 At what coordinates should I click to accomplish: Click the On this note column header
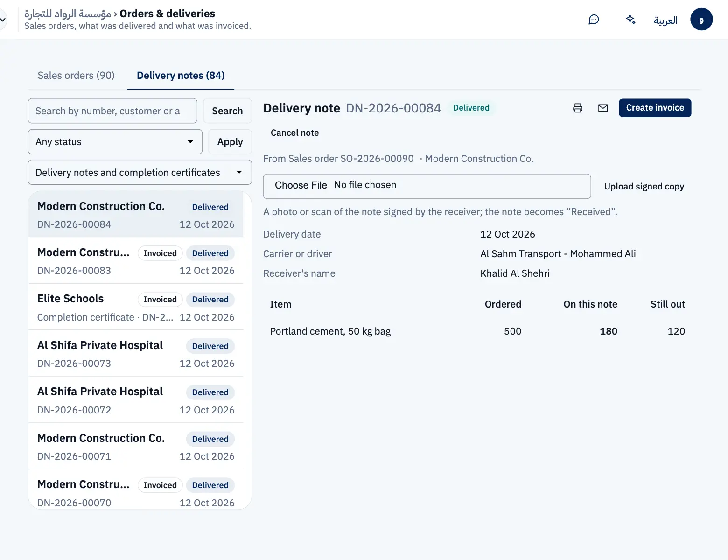coord(590,304)
